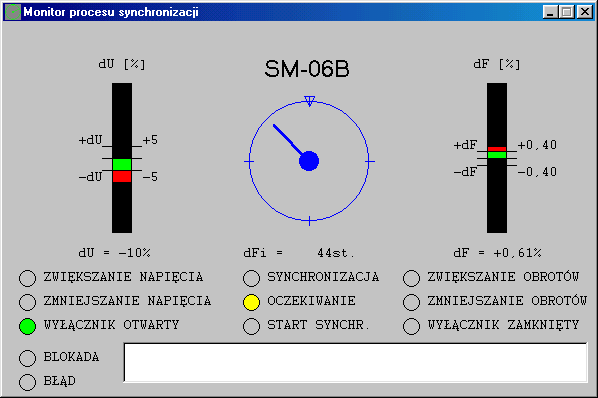Minimize the Monitor procesu synchronizacji window
The width and height of the screenshot is (598, 398).
tap(550, 12)
